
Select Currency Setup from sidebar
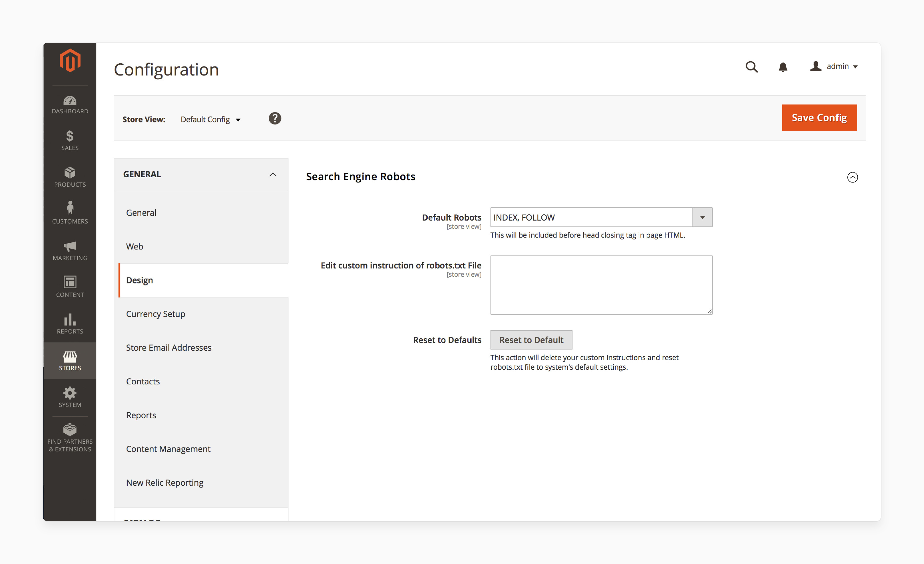[155, 313]
